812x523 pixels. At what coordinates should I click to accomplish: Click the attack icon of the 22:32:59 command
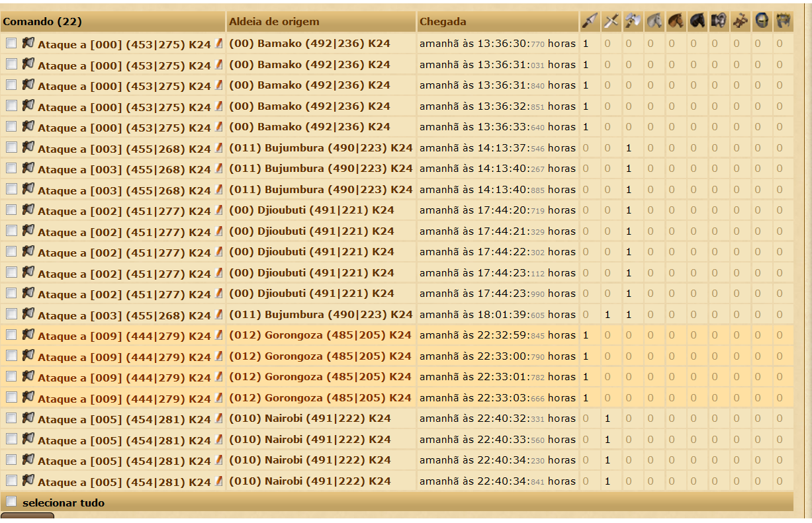(x=28, y=335)
